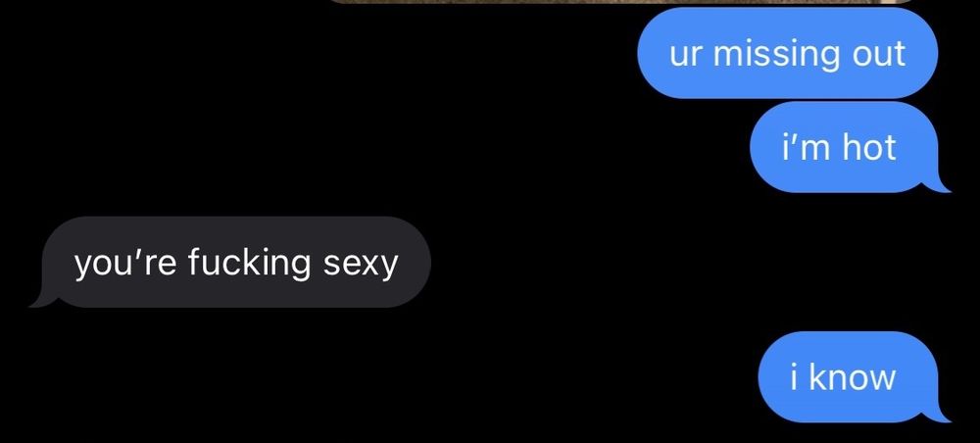Tap the "ur missing out" message bubble
Image resolution: width=980 pixels, height=443 pixels.
(788, 53)
